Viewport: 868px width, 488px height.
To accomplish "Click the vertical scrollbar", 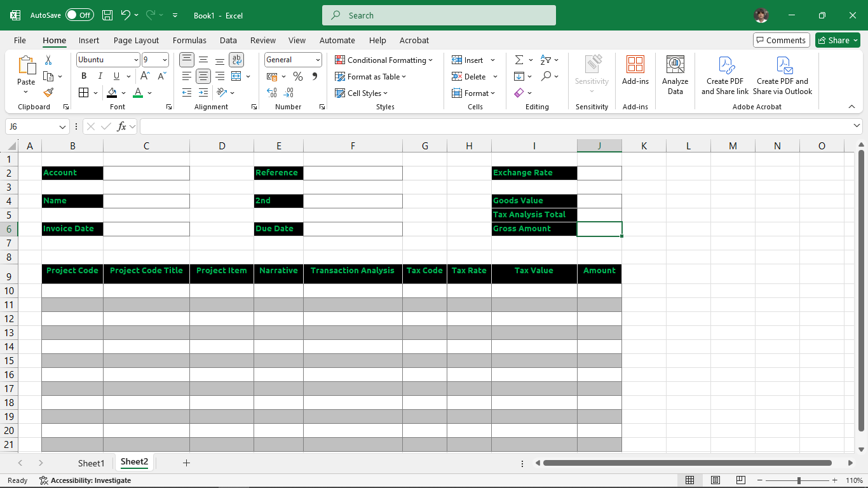I will 862,291.
